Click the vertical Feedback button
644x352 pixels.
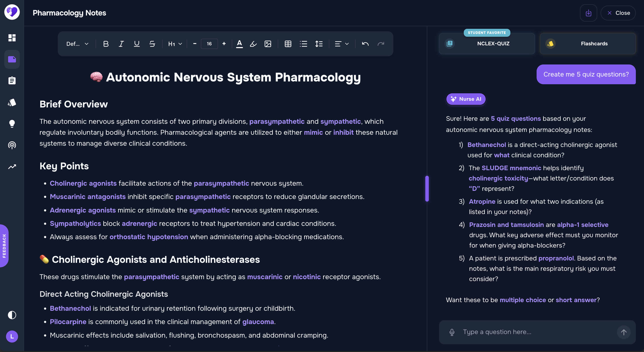(x=4, y=246)
